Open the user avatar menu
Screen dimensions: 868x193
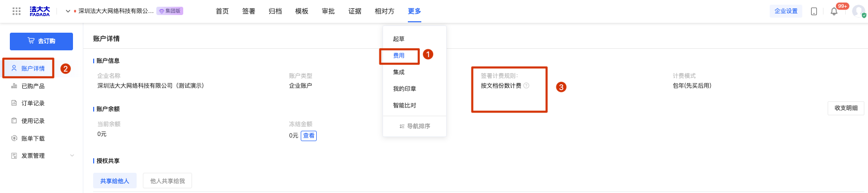859,11
